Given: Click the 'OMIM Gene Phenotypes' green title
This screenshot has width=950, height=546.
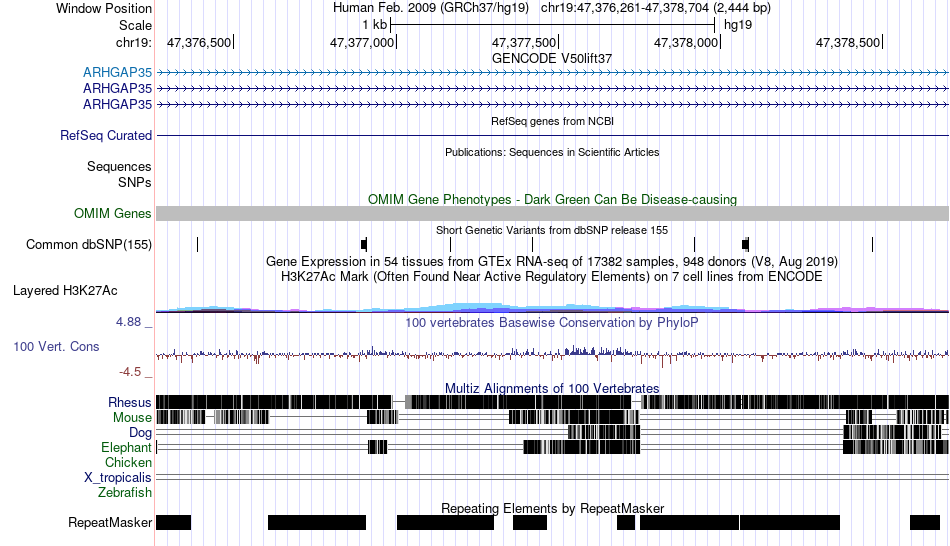Looking at the screenshot, I should coord(553,199).
